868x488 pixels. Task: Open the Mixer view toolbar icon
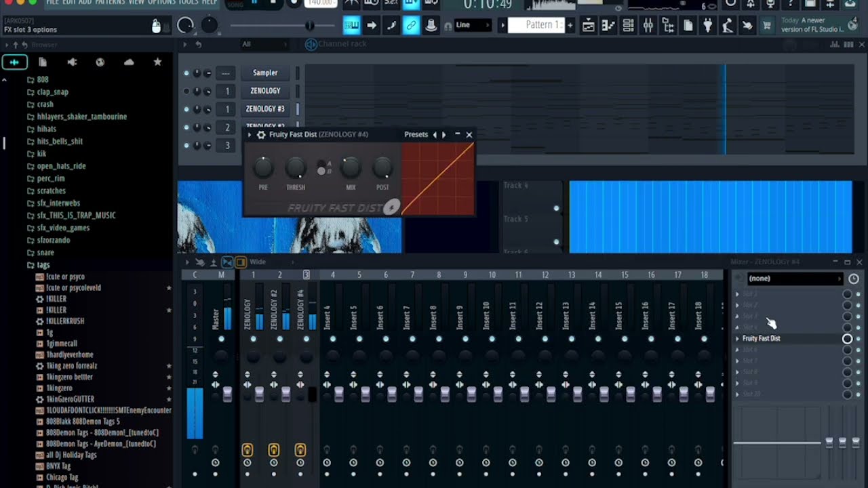click(x=648, y=26)
